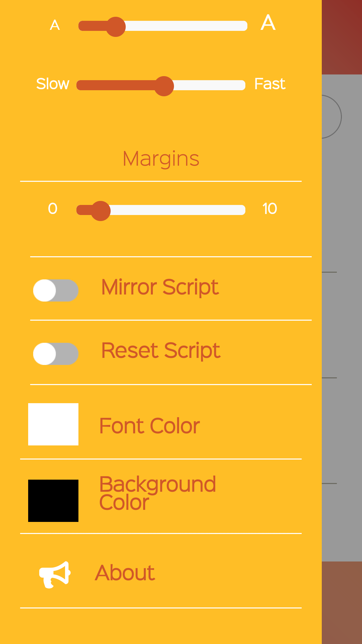362x644 pixels.
Task: Tap the margin minimum value 0
Action: [53, 209]
